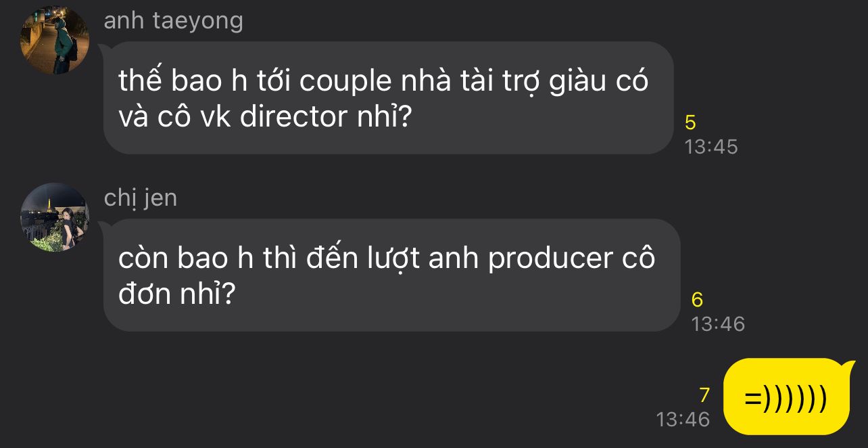Image resolution: width=868 pixels, height=448 pixels.
Task: Select anh taeyong's message about the couple
Action: click(x=388, y=98)
